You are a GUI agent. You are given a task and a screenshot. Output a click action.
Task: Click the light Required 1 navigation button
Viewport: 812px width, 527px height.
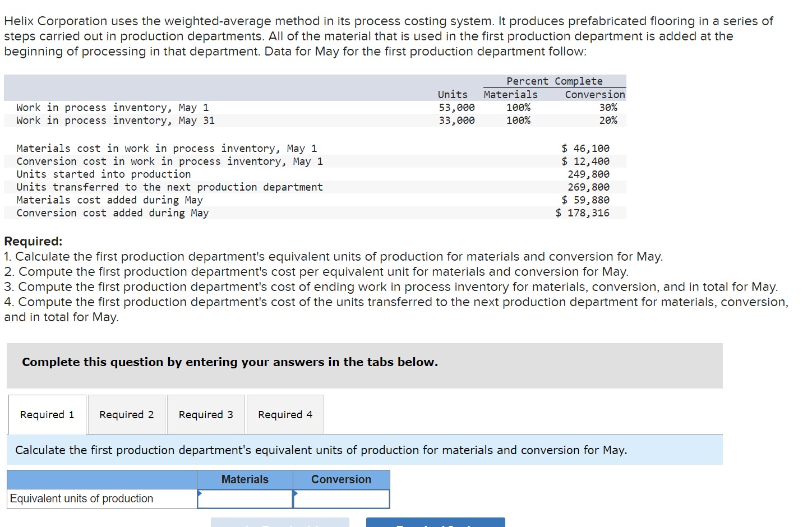[x=279, y=523]
